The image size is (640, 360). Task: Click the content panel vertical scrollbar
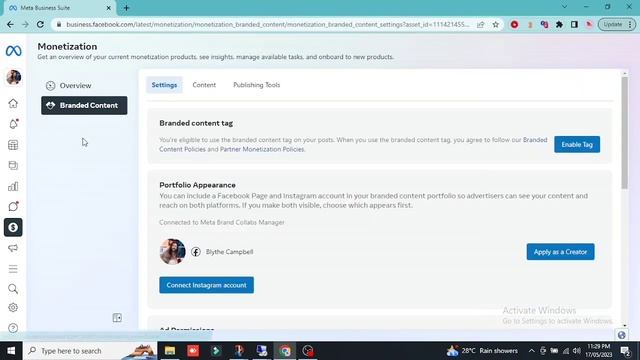[624, 133]
